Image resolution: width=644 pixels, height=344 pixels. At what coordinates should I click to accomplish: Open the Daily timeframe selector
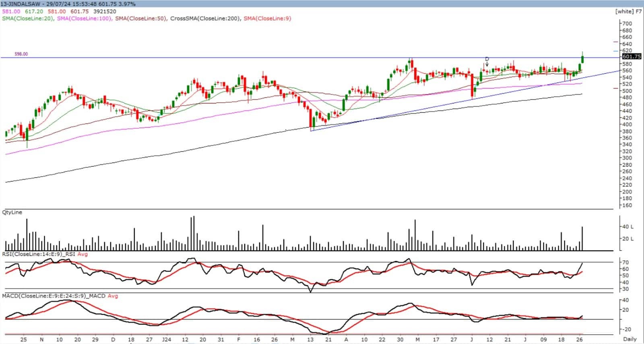point(630,340)
